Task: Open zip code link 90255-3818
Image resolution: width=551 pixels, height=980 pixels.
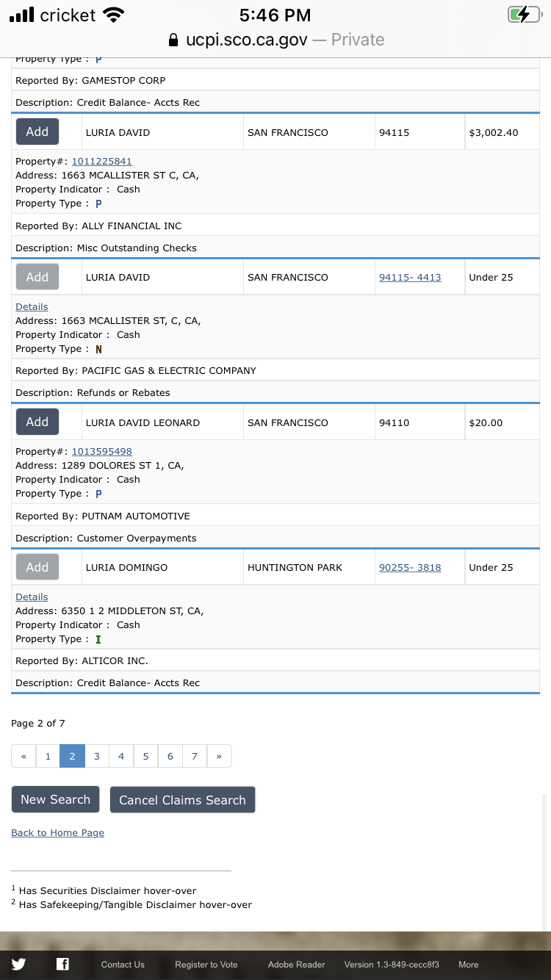Action: point(410,567)
